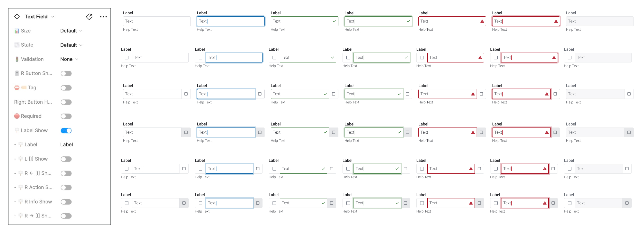Open the ellipsis more-options menu in the panel
The width and height of the screenshot is (644, 233).
(103, 16)
